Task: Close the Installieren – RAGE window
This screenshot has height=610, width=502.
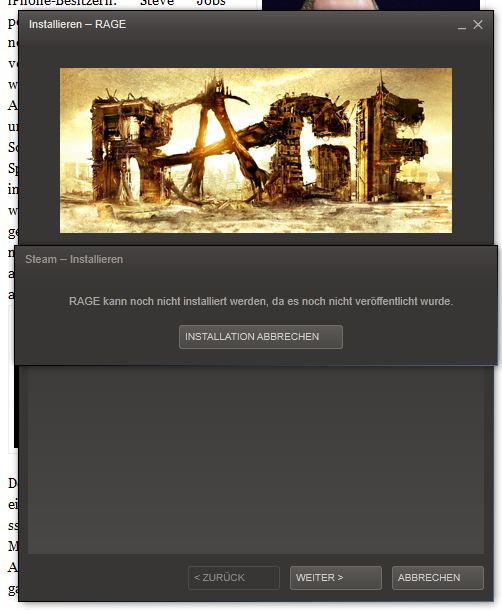Action: (478, 25)
